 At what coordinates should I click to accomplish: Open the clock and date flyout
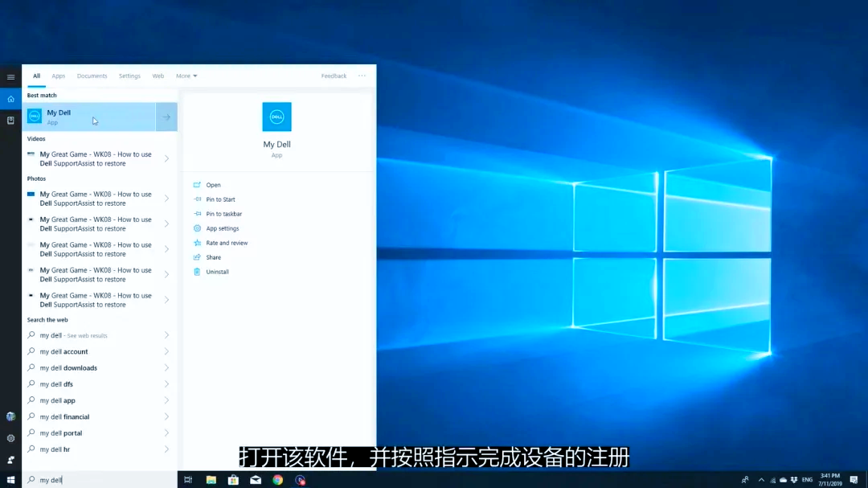[829, 480]
